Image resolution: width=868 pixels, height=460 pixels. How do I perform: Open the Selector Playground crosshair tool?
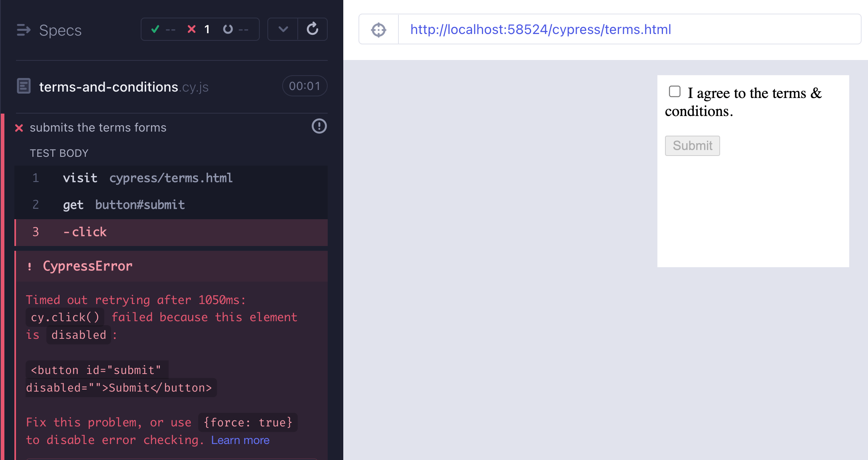coord(378,29)
